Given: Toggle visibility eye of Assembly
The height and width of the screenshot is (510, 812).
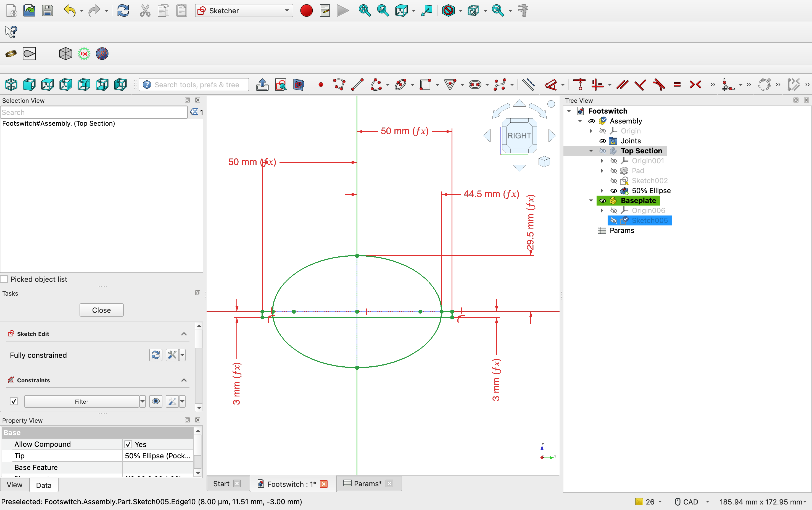Looking at the screenshot, I should click(x=592, y=121).
